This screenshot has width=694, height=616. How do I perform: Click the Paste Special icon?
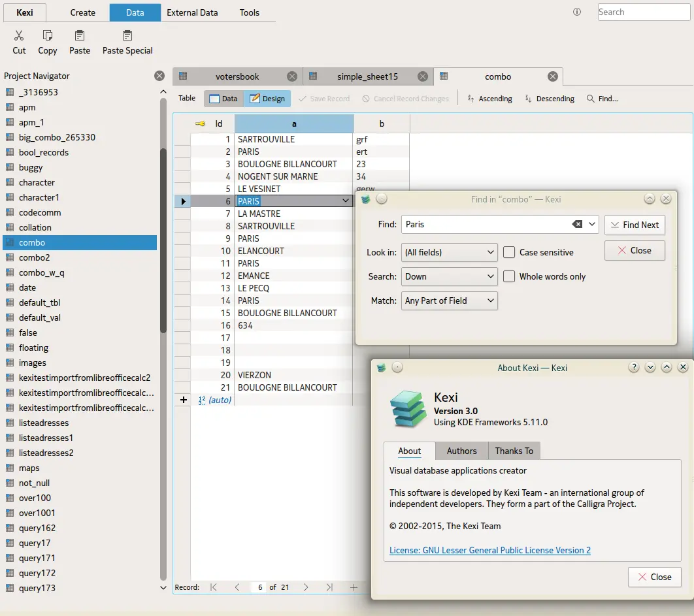pyautogui.click(x=127, y=36)
